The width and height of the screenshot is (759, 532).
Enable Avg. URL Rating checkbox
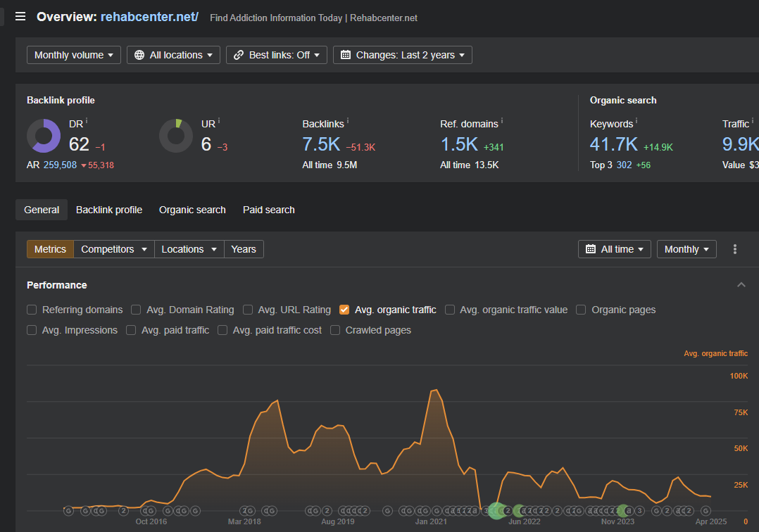248,310
